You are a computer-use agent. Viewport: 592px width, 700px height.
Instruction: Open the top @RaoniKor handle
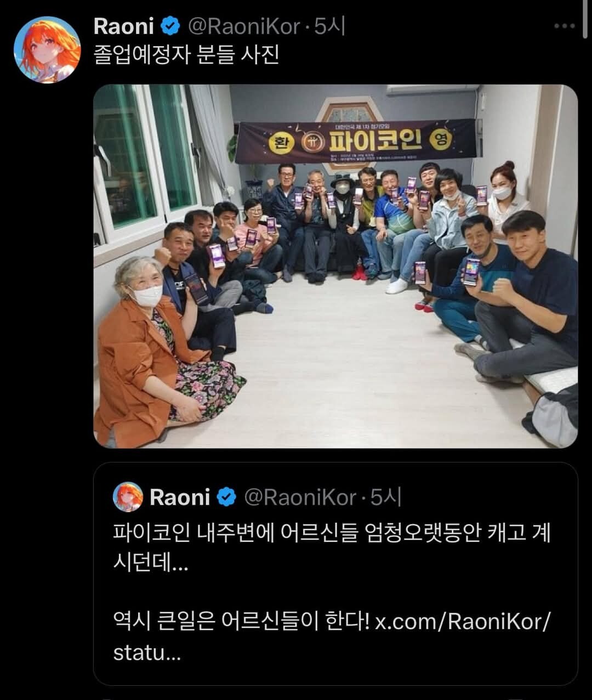coord(244,26)
